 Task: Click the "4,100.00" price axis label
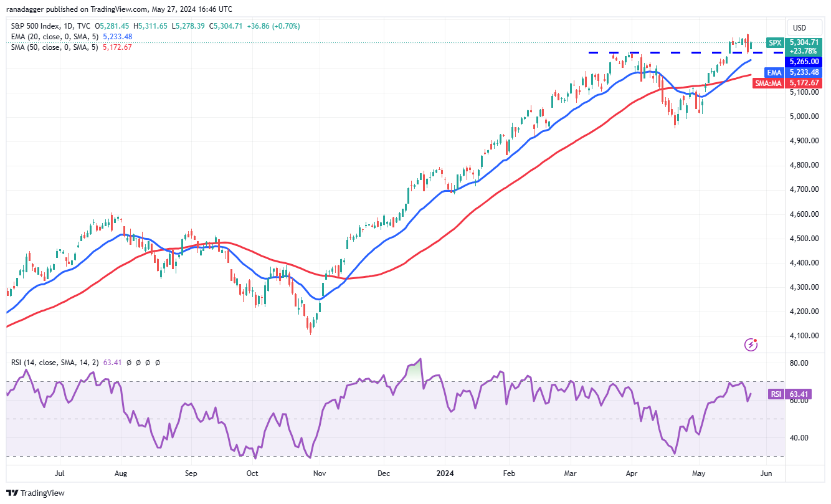804,336
